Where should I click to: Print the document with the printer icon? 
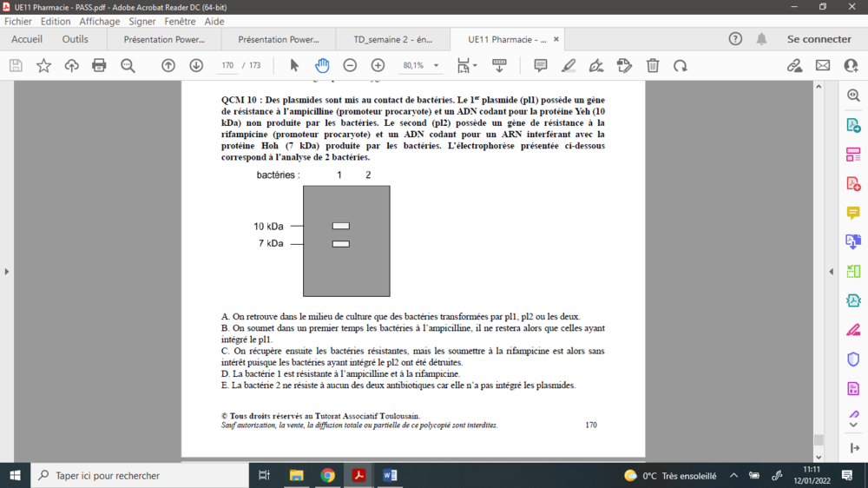tap(99, 65)
